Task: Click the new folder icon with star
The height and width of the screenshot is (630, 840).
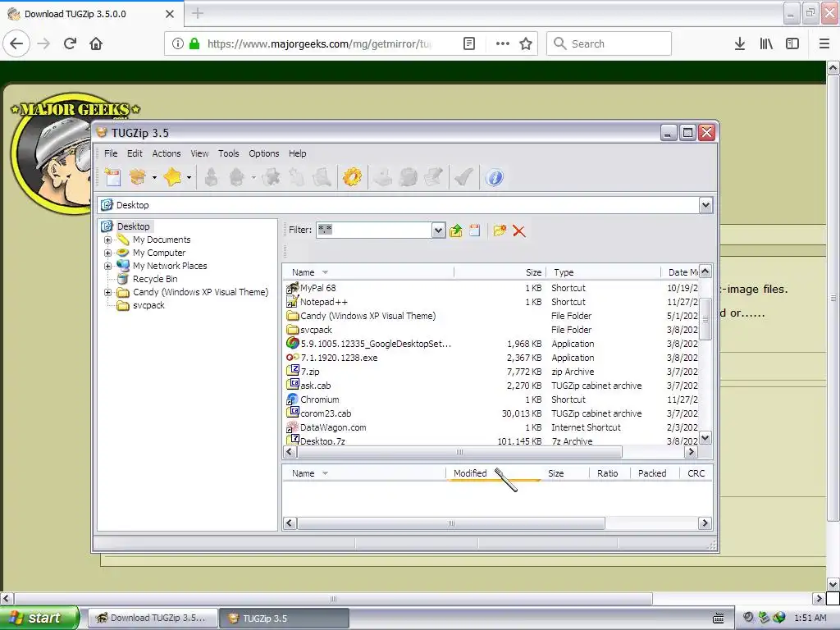Action: point(500,231)
